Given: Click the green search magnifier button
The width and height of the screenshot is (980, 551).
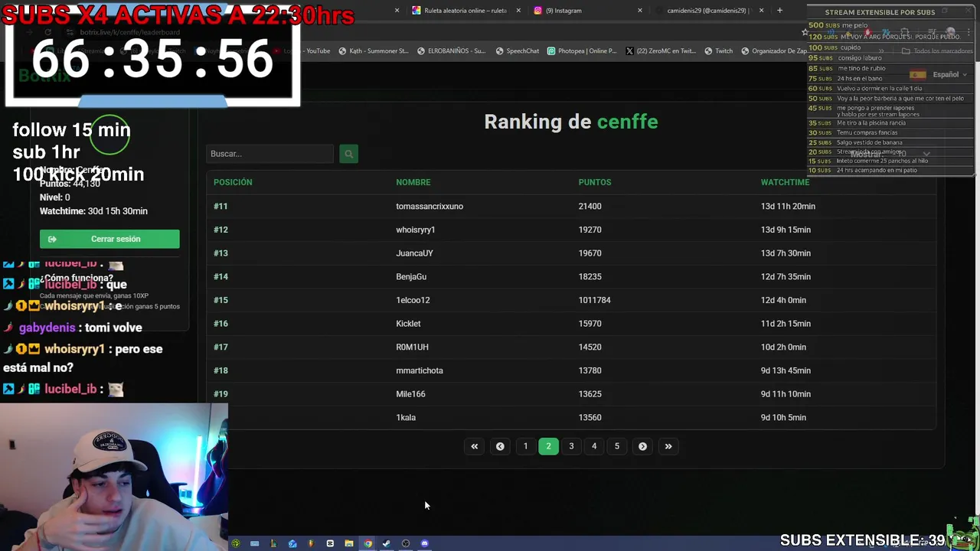Looking at the screenshot, I should [x=348, y=154].
